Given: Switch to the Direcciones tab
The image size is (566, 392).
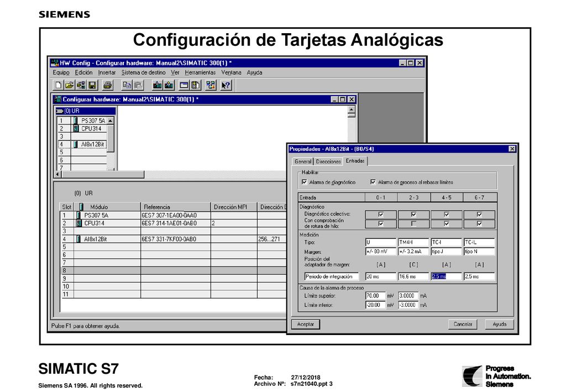Looking at the screenshot, I should [x=328, y=161].
